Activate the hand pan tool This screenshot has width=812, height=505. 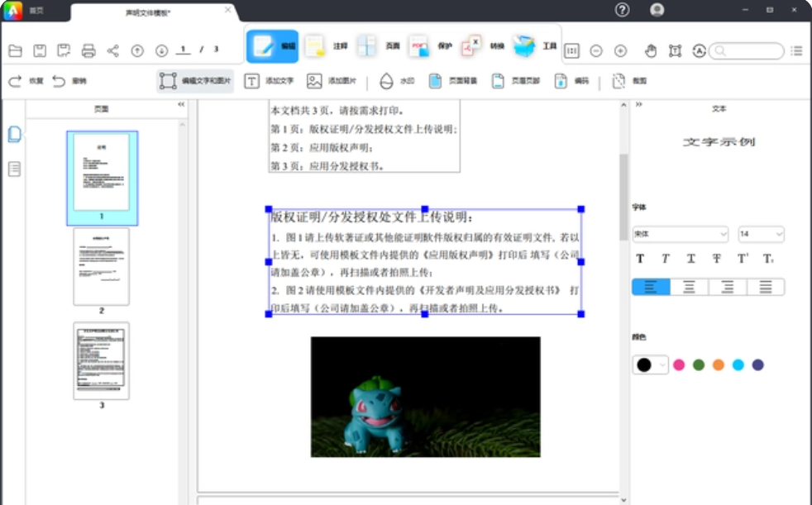click(x=650, y=50)
